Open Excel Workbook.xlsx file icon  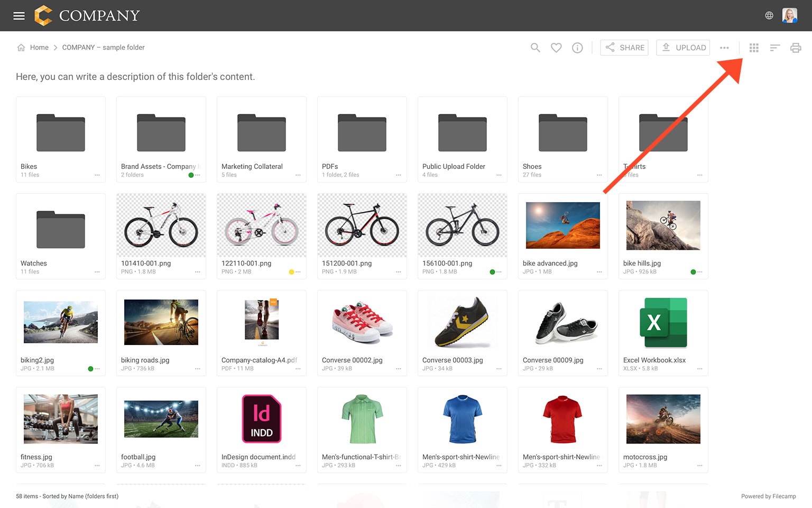point(663,322)
